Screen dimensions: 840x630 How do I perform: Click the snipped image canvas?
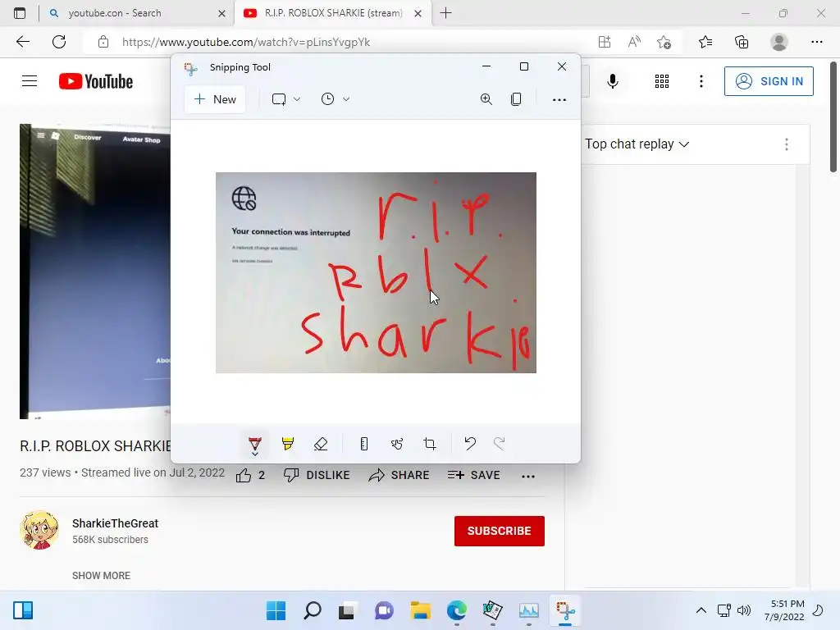[x=376, y=272]
